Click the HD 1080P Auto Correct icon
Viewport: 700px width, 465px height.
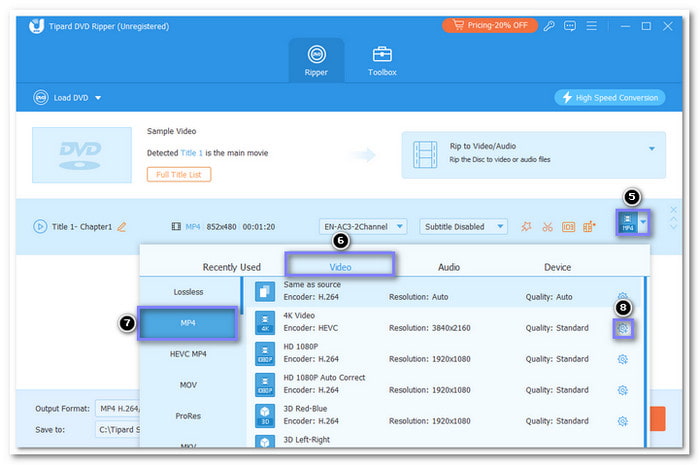[x=265, y=385]
